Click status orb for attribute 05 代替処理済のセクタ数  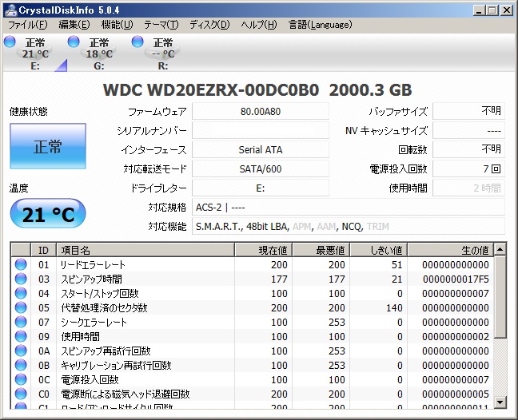pyautogui.click(x=21, y=307)
